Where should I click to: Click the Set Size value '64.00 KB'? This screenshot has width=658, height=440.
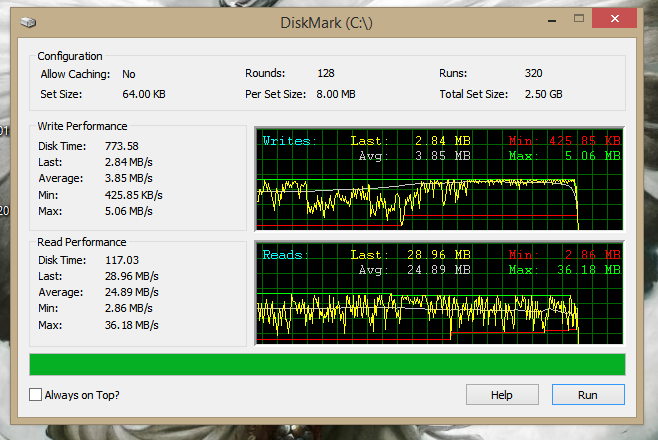point(144,94)
